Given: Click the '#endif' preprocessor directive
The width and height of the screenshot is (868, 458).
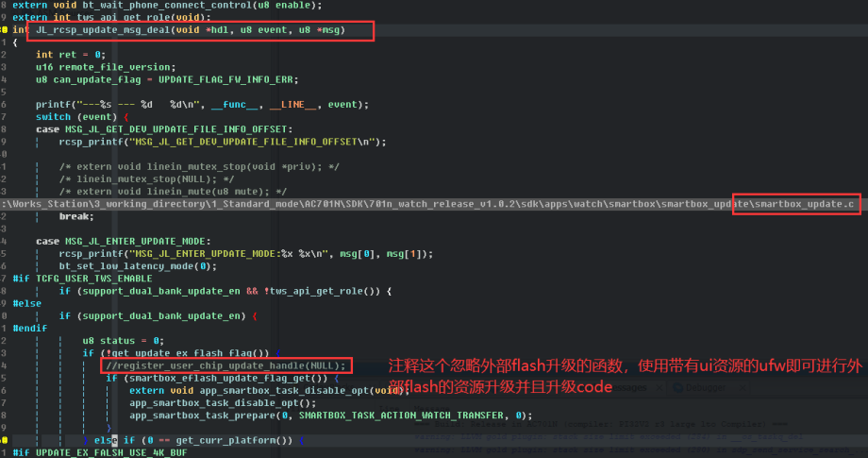Looking at the screenshot, I should point(30,329).
